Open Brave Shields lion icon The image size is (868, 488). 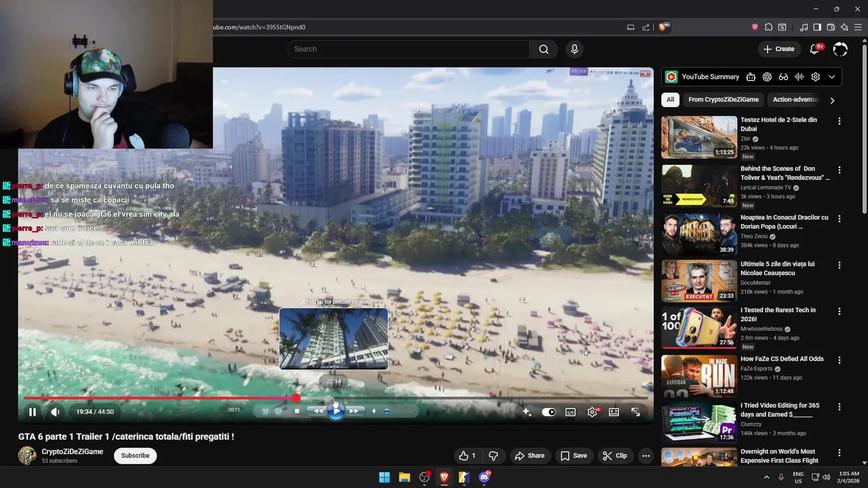click(x=663, y=27)
